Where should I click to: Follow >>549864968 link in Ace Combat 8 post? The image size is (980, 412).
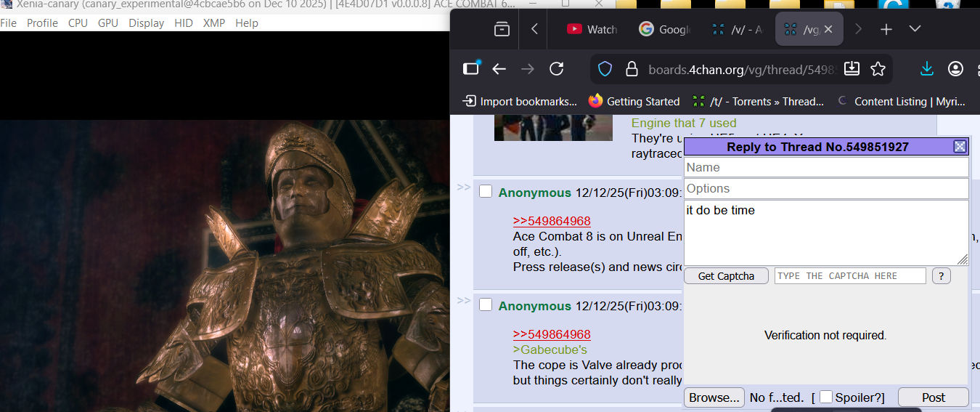click(552, 221)
